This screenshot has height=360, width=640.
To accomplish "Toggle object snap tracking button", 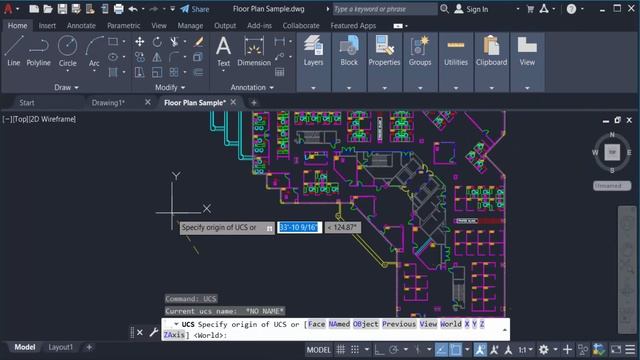I will [x=441, y=350].
